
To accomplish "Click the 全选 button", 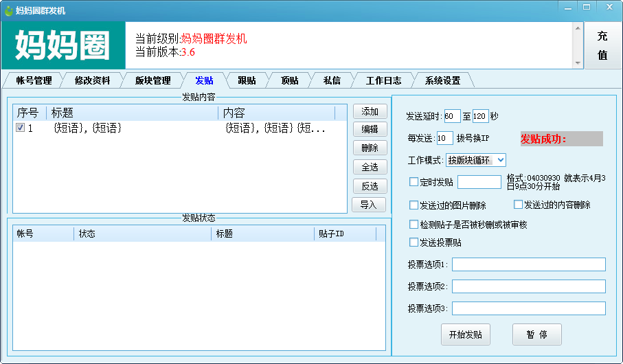I will tap(370, 167).
